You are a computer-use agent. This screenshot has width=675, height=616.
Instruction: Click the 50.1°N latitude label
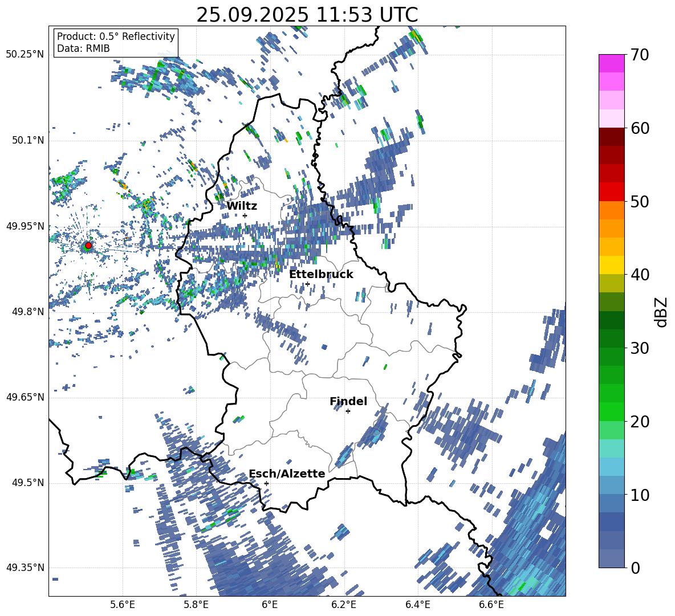tap(28, 140)
